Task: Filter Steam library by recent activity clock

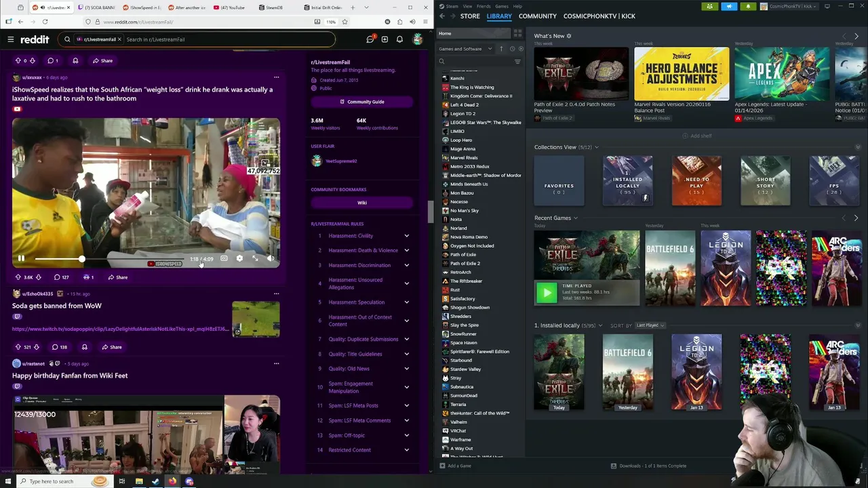Action: tap(512, 49)
